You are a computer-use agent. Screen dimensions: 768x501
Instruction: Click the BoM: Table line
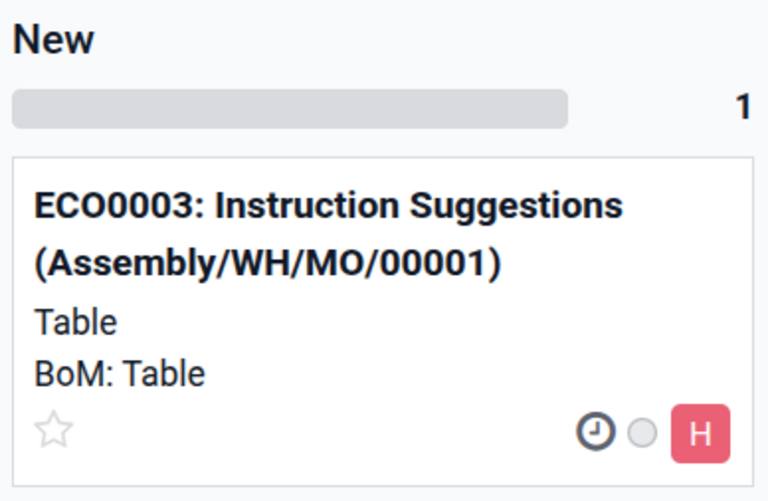(120, 374)
